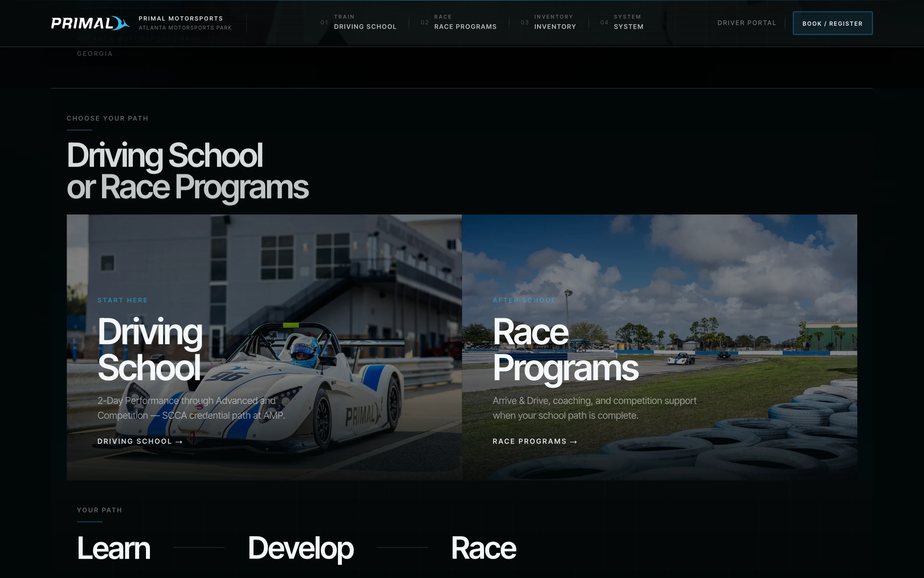924x578 pixels.
Task: Click the '2-Day Performance through Advanced' description
Action: click(191, 408)
